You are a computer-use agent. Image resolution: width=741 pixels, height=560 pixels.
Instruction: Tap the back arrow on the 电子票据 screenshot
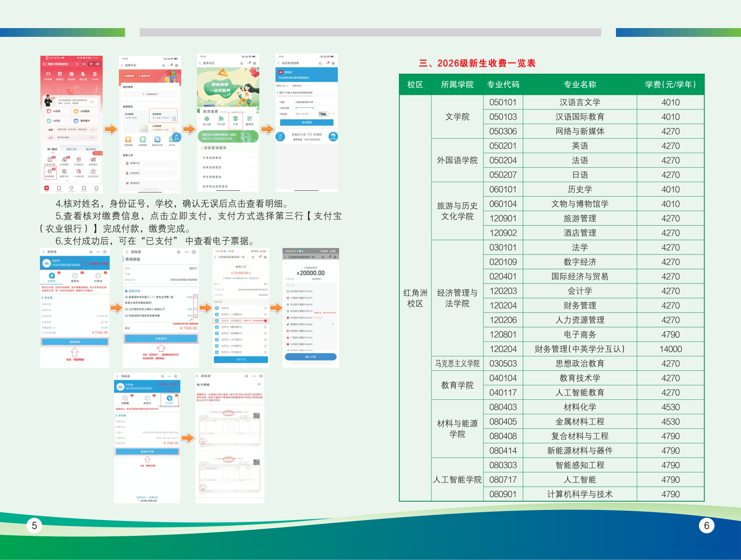pyautogui.click(x=197, y=376)
